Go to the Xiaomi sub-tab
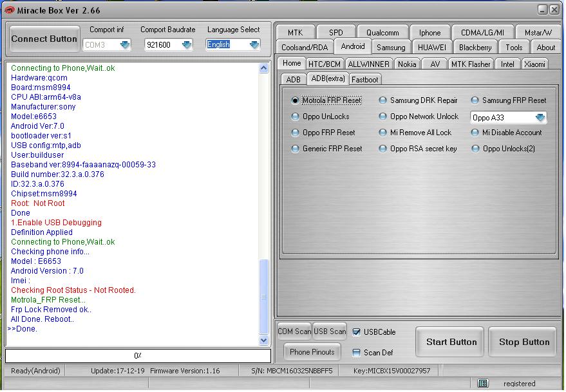The image size is (566, 392). tap(534, 64)
